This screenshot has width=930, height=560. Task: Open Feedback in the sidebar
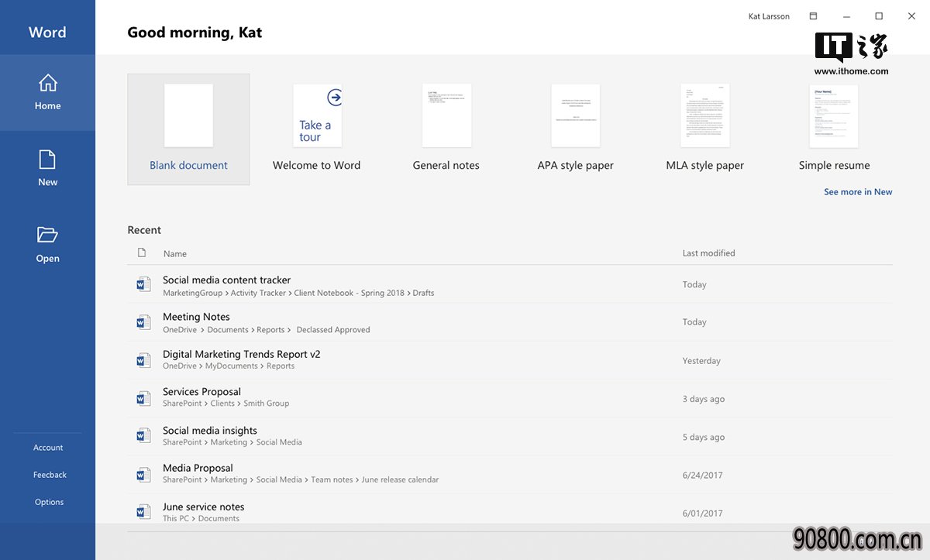[x=50, y=475]
